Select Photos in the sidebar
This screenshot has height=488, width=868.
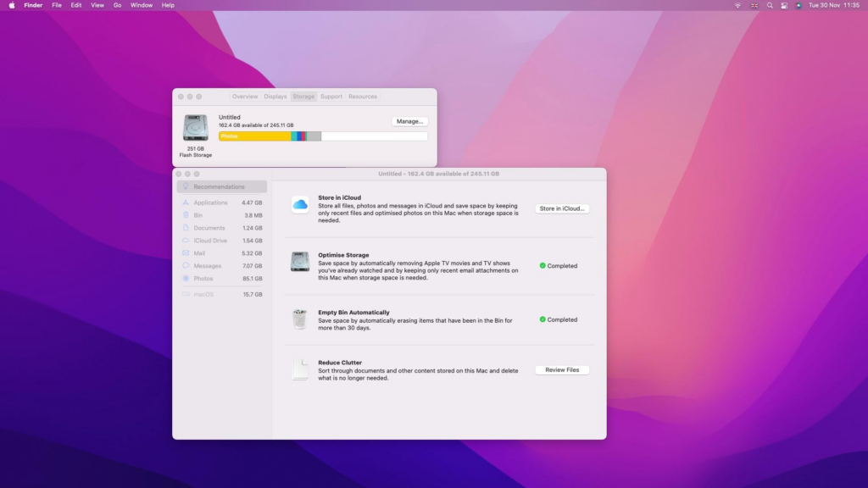(x=221, y=279)
